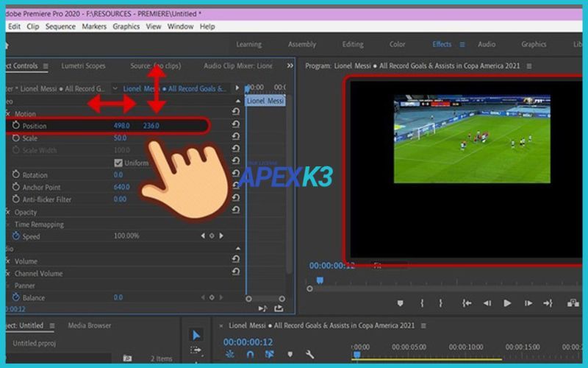Click Position Y value 236.0
Image resolution: width=588 pixels, height=368 pixels.
click(x=151, y=125)
